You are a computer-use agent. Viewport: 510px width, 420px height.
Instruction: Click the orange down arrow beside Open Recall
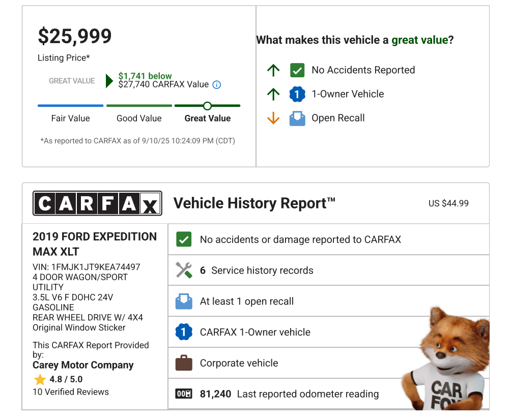coord(273,118)
